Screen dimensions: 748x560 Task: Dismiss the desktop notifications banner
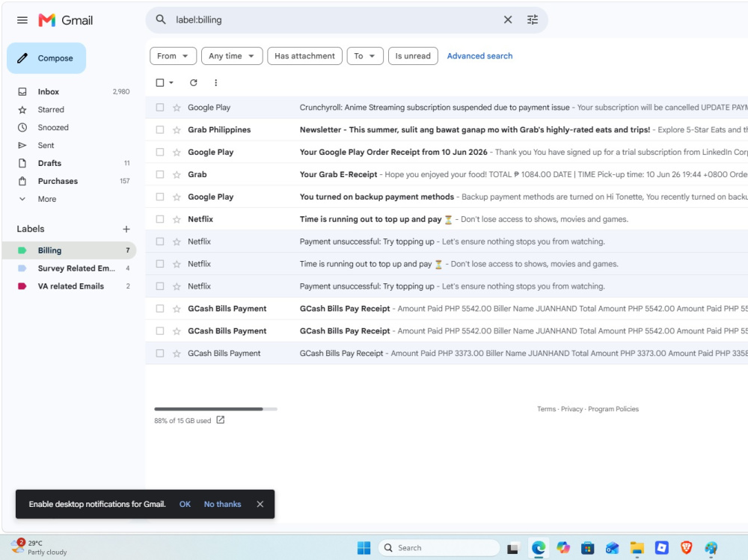click(x=260, y=504)
